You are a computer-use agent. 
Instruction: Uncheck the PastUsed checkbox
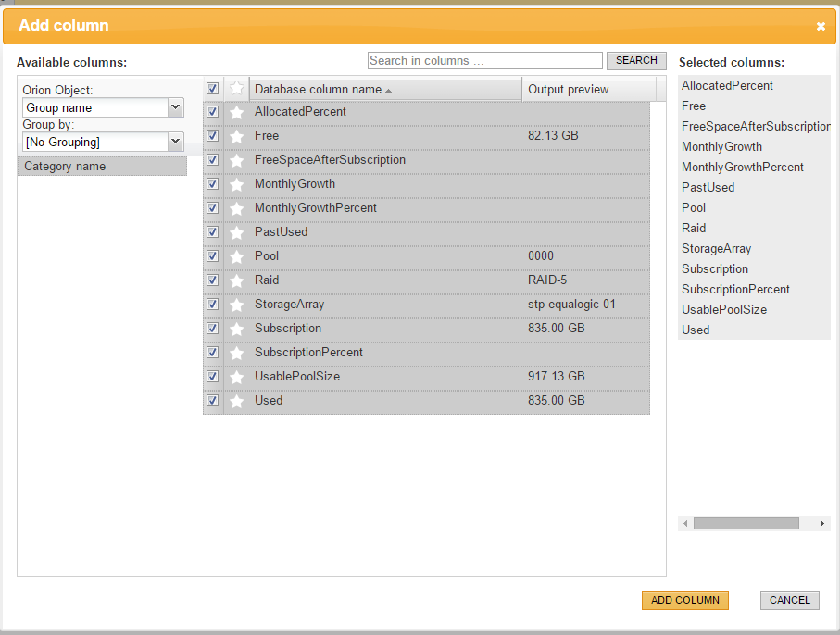[213, 231]
